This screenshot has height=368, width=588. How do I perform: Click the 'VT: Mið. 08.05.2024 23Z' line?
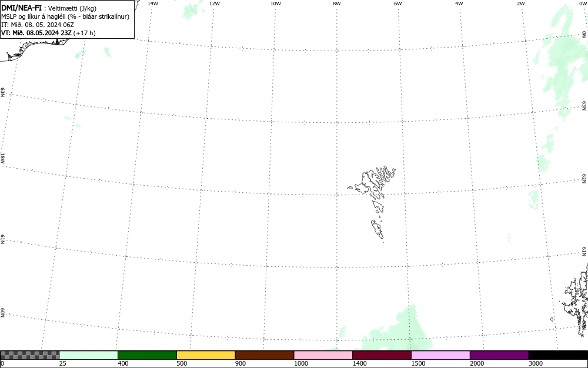click(x=36, y=33)
